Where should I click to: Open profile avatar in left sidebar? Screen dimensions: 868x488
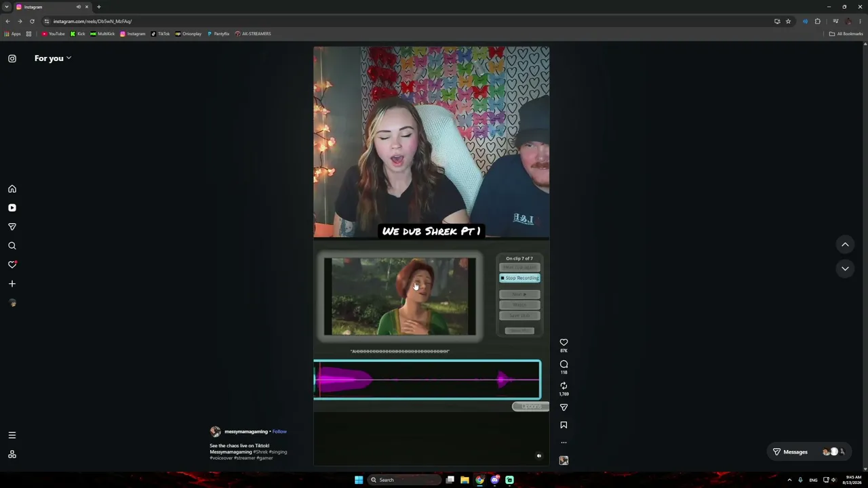tap(12, 303)
